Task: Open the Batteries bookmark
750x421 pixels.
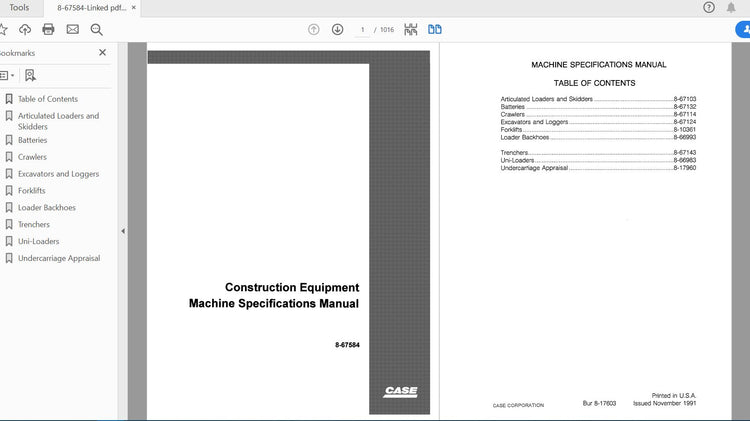Action: 33,140
